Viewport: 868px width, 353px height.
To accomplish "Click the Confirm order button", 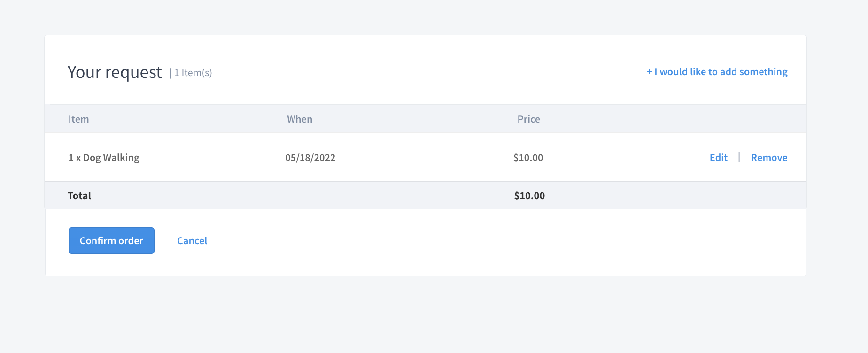I will pyautogui.click(x=111, y=240).
